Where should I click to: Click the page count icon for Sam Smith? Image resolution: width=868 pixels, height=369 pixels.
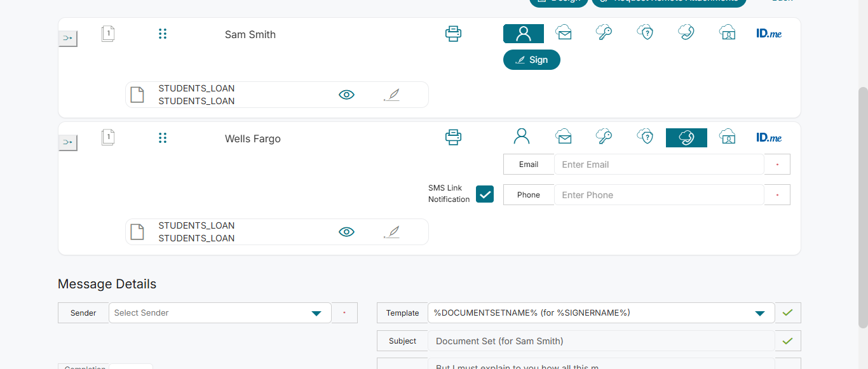[108, 34]
